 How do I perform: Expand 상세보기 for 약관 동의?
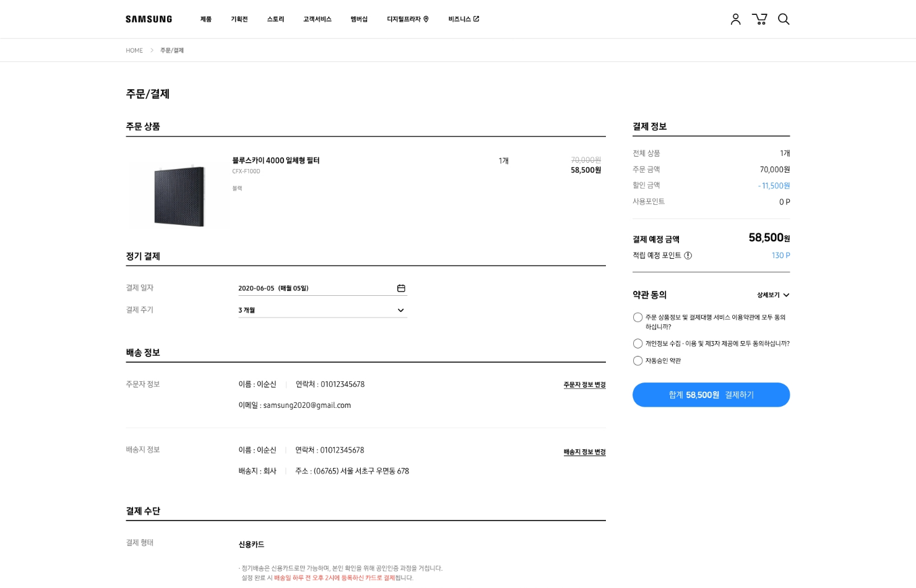tap(773, 295)
